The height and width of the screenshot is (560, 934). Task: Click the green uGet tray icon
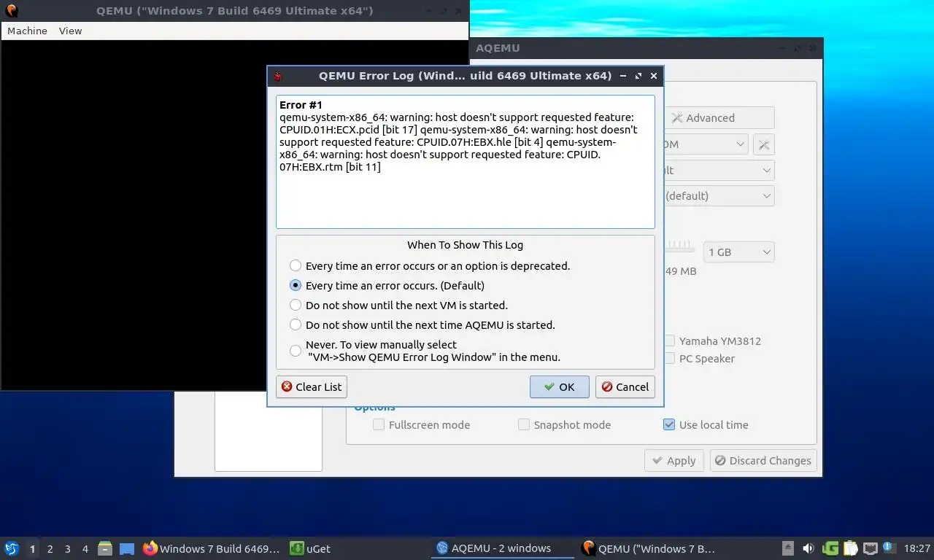(x=830, y=548)
